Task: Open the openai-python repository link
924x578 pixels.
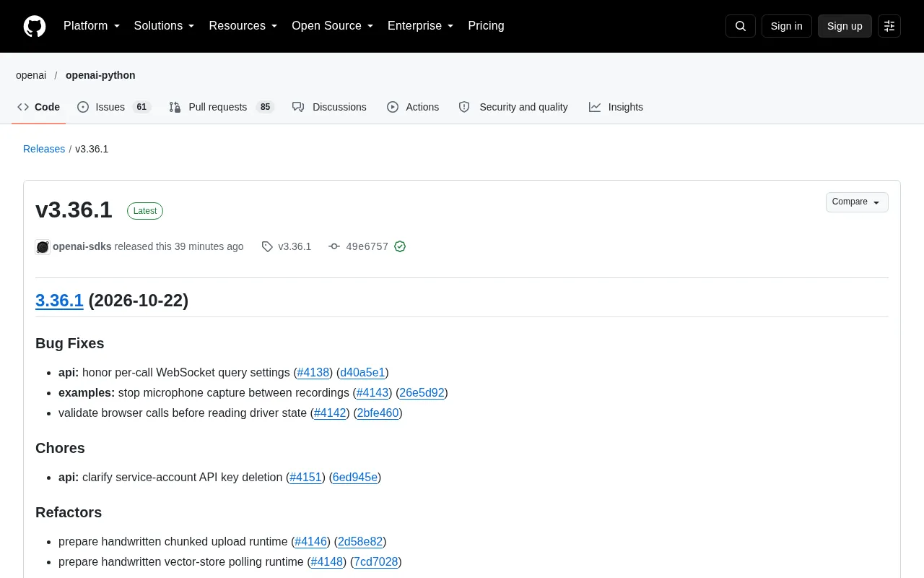Action: (x=100, y=75)
